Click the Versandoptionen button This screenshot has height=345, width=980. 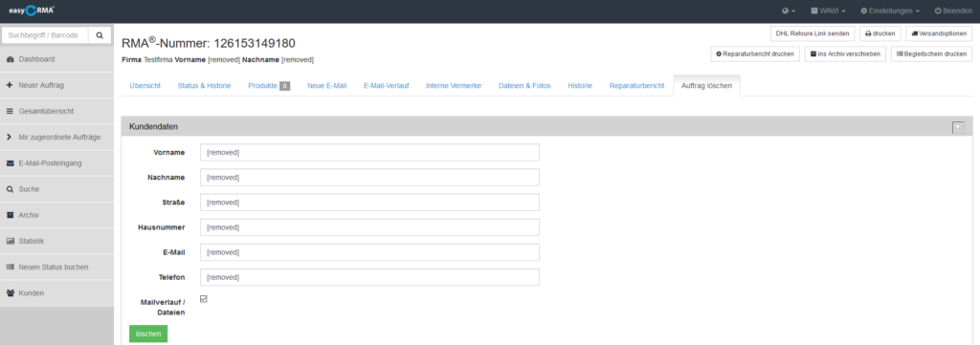[x=939, y=33]
